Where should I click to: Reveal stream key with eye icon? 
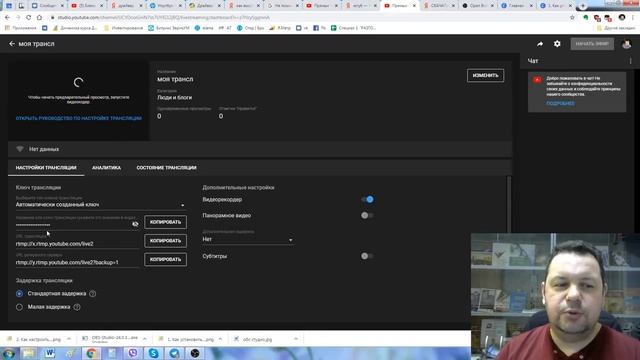(x=135, y=224)
